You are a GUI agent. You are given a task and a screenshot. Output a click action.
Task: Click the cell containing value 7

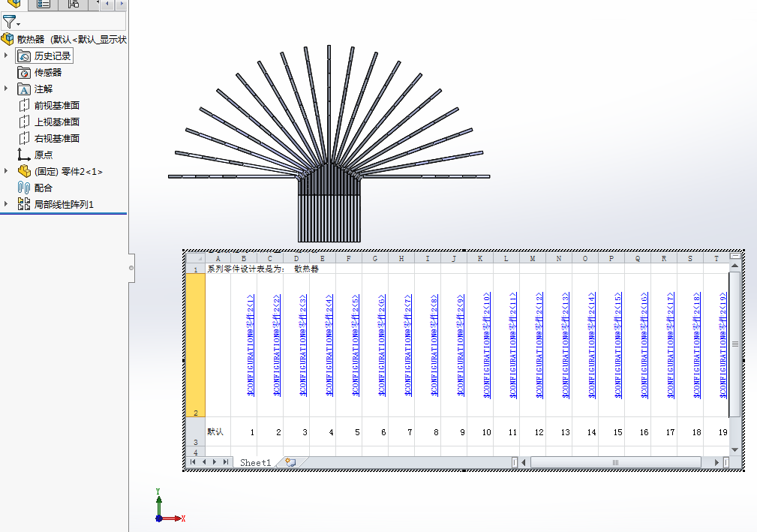[x=401, y=432]
